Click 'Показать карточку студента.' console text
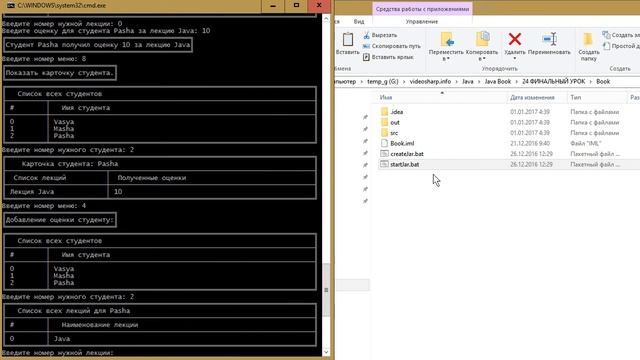Viewport: 640px width, 360px height. click(60, 73)
